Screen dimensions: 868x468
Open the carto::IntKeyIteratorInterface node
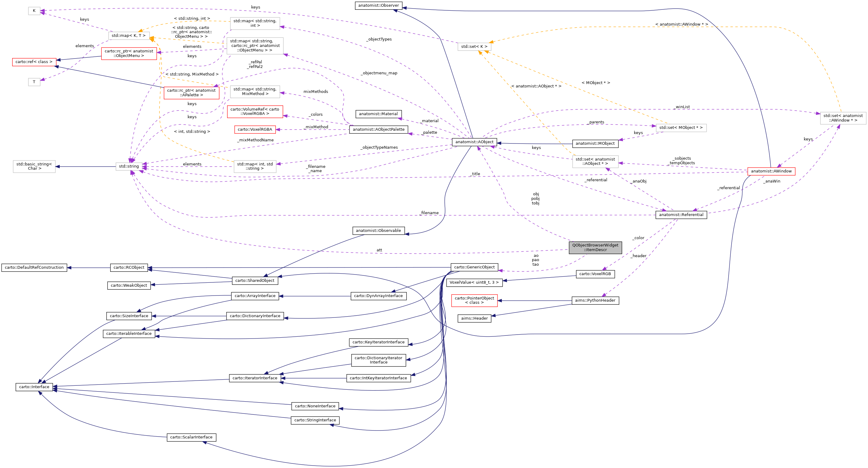coord(378,378)
